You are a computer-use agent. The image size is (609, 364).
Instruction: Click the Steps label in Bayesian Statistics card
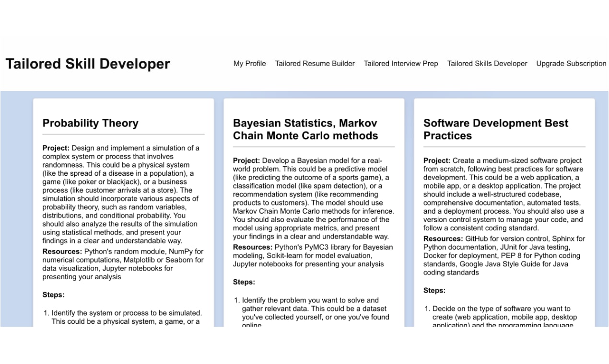pyautogui.click(x=244, y=282)
